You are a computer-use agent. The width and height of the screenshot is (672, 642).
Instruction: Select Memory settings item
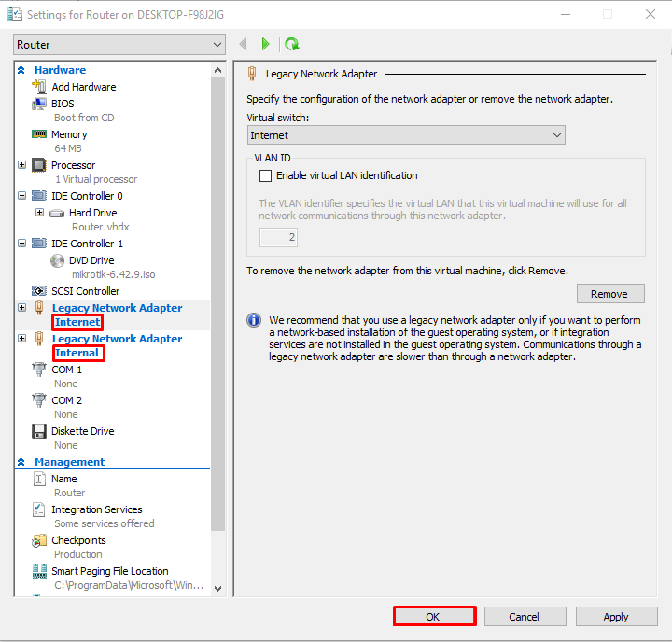(x=69, y=134)
